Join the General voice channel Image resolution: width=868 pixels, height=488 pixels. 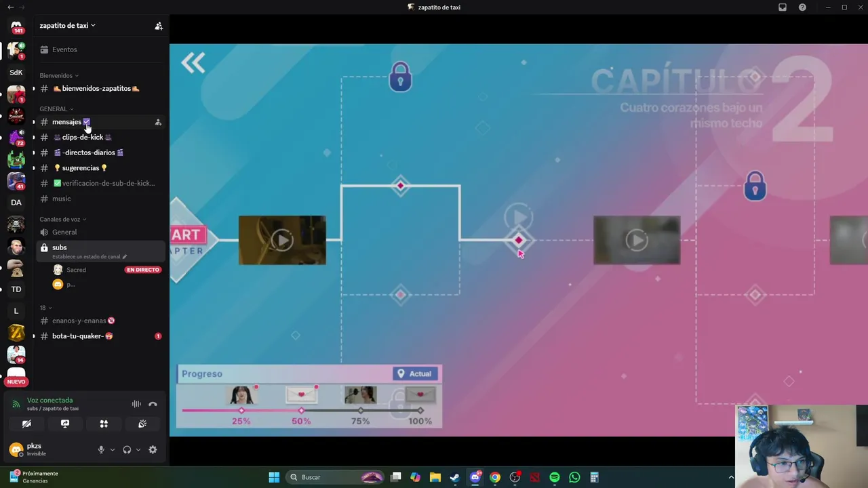click(x=64, y=232)
